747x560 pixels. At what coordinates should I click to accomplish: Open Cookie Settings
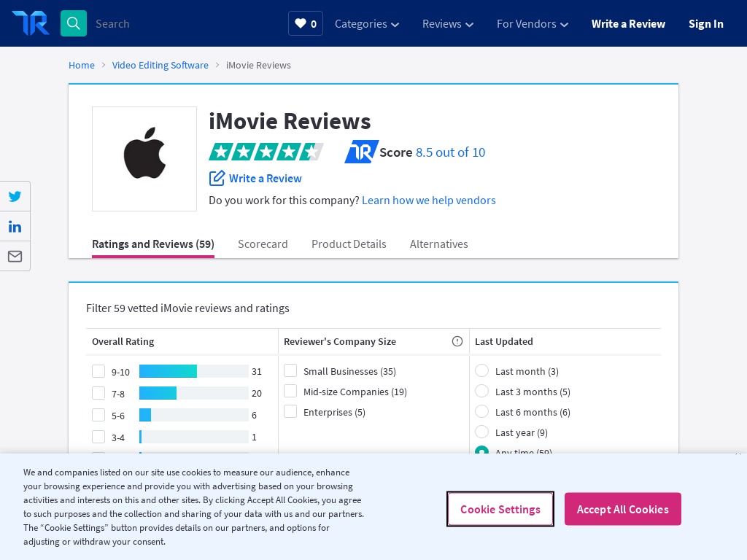pos(500,509)
